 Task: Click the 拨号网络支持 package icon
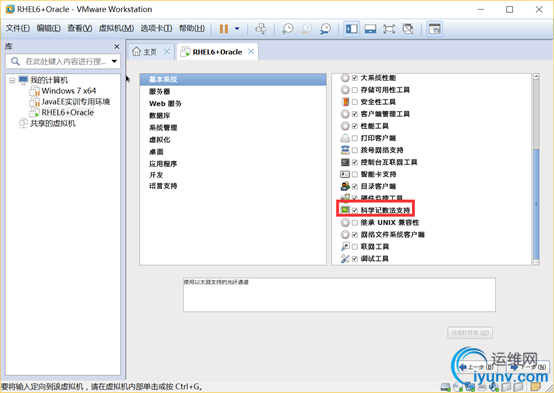[345, 150]
